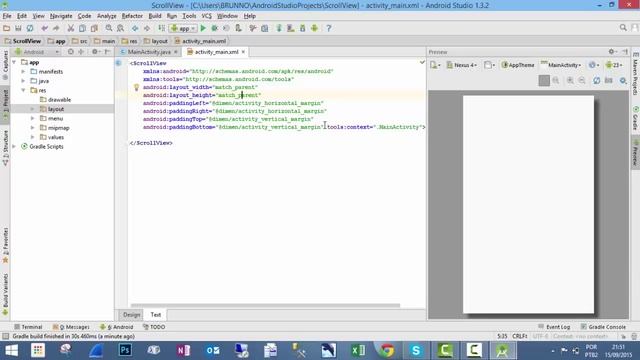Click the editor horizontal scrollbar
The height and width of the screenshot is (360, 640).
coord(265,305)
